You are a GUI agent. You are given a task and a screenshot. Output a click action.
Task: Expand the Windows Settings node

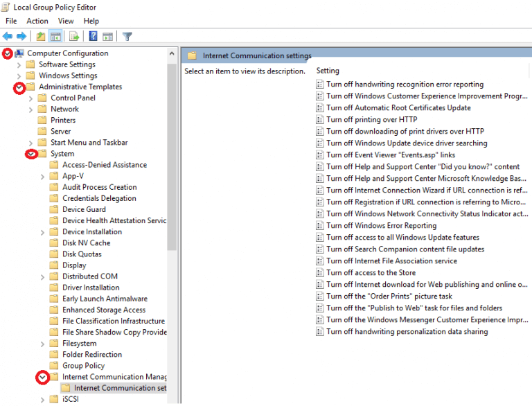tap(19, 76)
